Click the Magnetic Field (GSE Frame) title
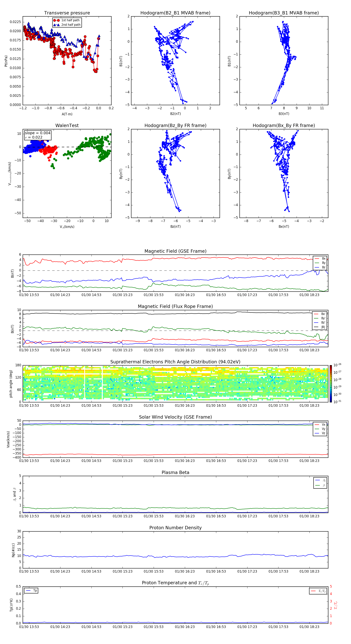 click(x=175, y=251)
